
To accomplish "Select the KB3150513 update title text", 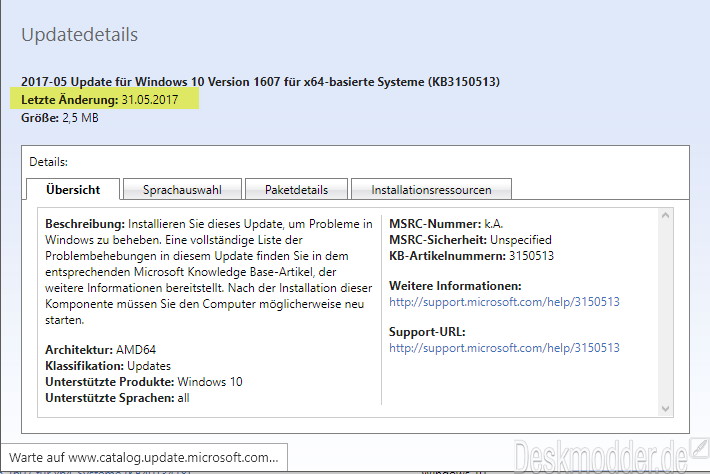I will 260,82.
